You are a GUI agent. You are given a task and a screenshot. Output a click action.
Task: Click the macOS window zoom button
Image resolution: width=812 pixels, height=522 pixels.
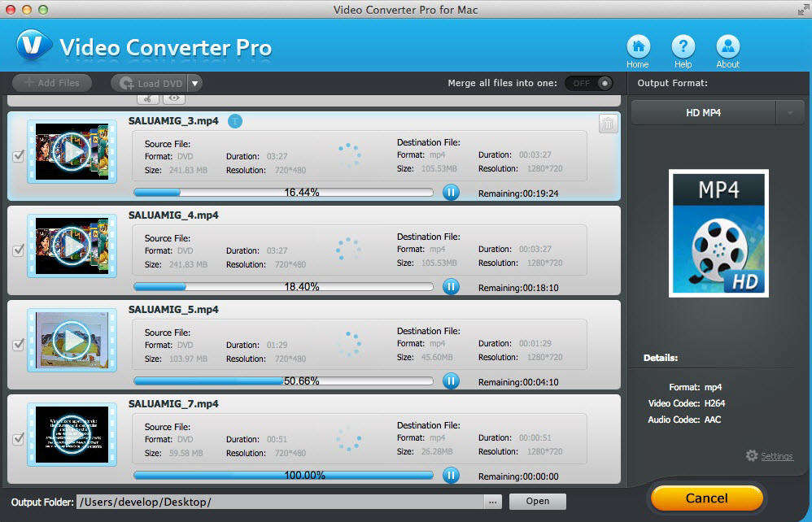click(43, 10)
